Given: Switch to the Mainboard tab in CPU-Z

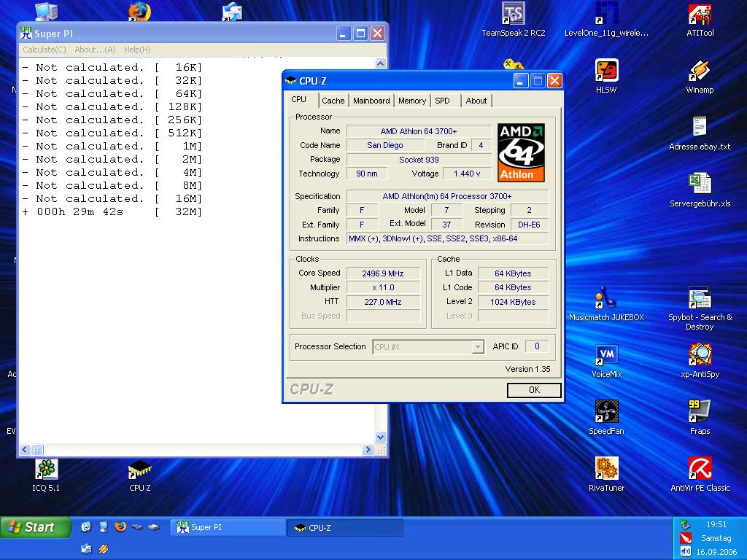Looking at the screenshot, I should [x=371, y=101].
